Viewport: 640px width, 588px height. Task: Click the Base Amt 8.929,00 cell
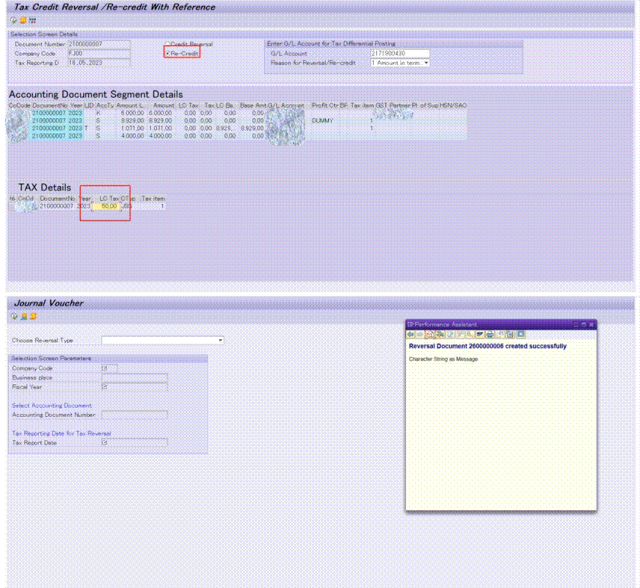tap(252, 128)
